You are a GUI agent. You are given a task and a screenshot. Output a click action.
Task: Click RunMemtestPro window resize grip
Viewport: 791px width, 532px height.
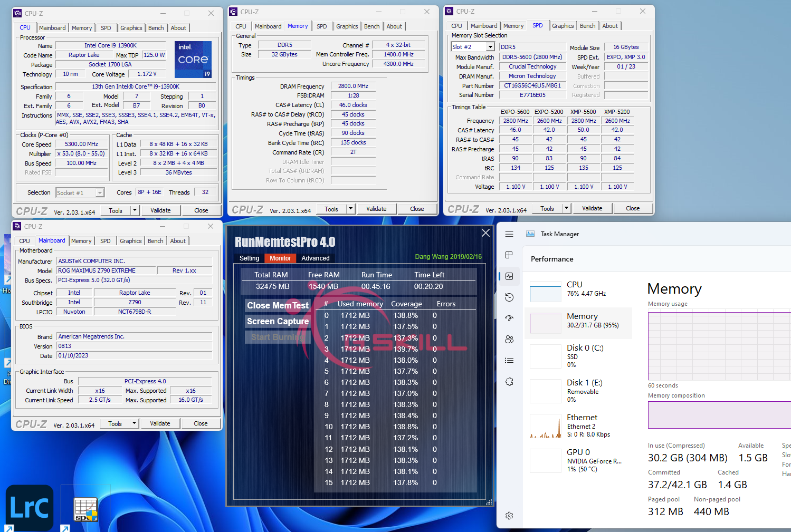[x=489, y=502]
